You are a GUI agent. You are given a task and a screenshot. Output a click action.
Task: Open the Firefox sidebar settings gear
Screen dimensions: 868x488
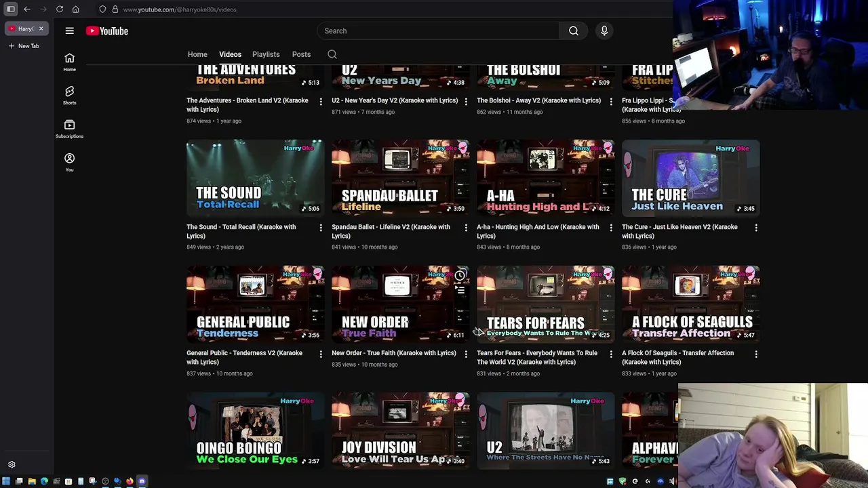[x=12, y=465]
